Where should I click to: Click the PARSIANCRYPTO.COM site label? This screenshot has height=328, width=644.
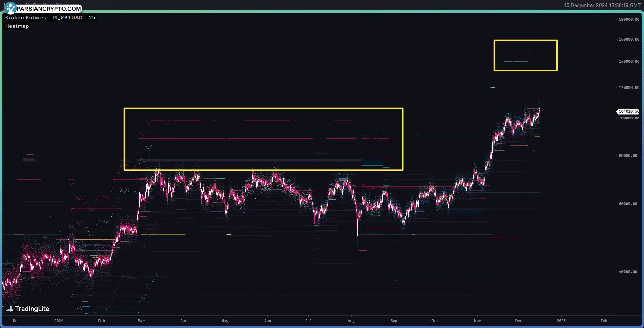[x=49, y=9]
